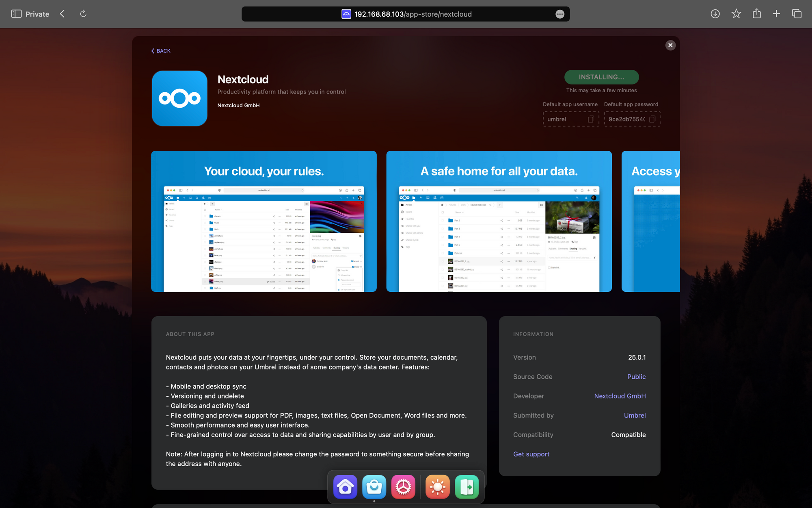Screen dimensions: 812x508
Task: Open the Public source code link
Action: pos(636,377)
